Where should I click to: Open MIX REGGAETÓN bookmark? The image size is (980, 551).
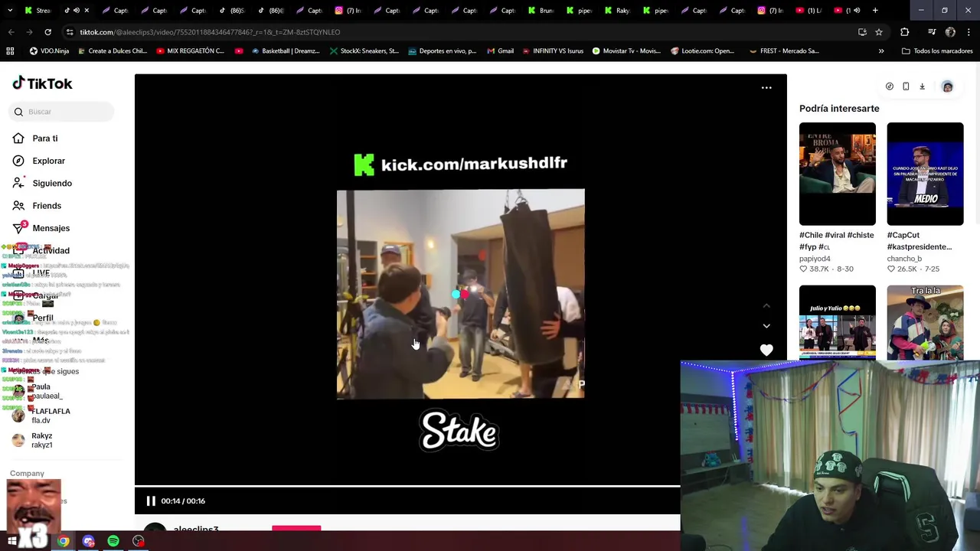[x=190, y=51]
